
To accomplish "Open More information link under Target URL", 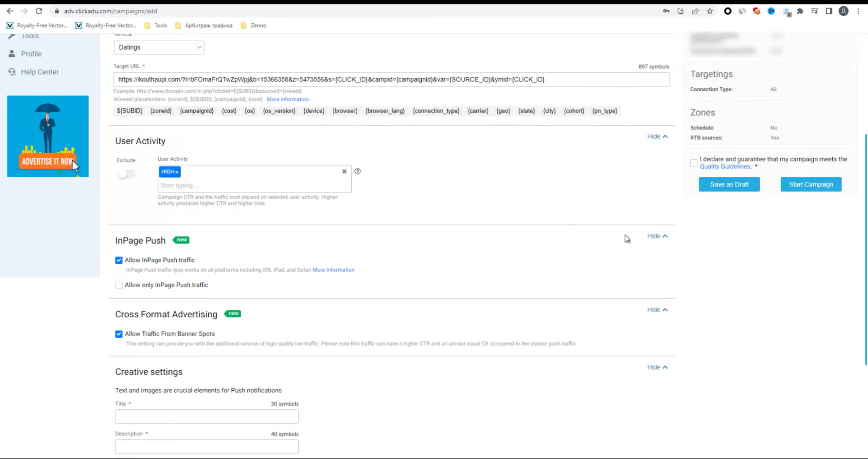I will [287, 99].
